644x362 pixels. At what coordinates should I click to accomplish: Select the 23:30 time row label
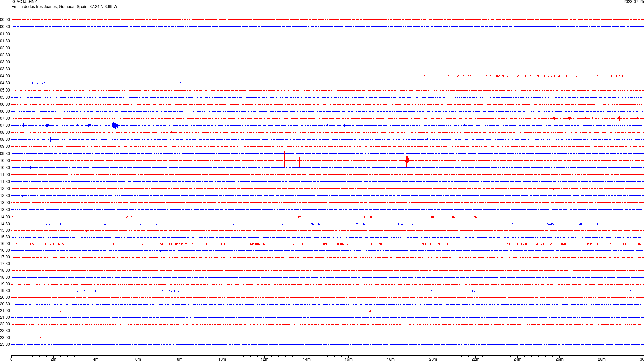coord(5,344)
